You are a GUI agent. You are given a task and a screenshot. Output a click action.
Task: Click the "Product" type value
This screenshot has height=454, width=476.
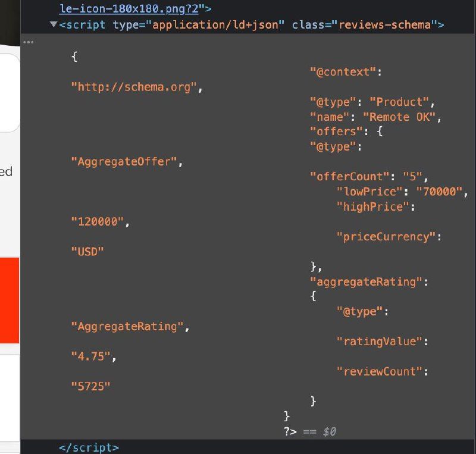click(x=399, y=102)
